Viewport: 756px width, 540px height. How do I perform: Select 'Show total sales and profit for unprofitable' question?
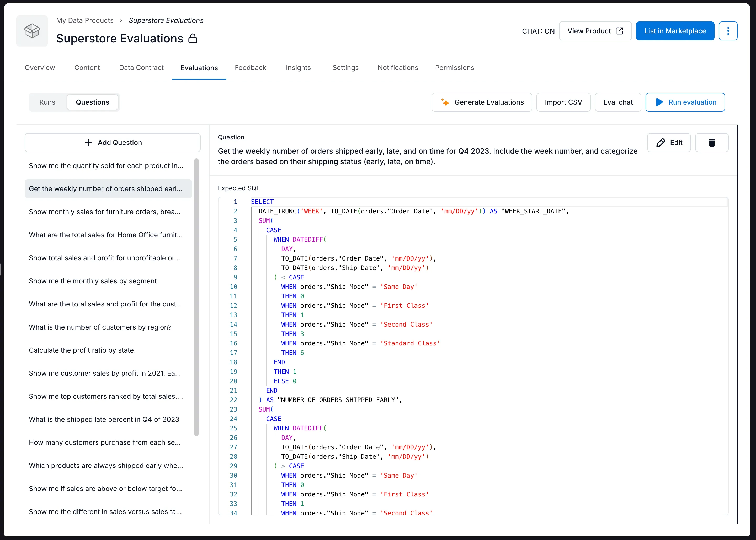tap(108, 258)
